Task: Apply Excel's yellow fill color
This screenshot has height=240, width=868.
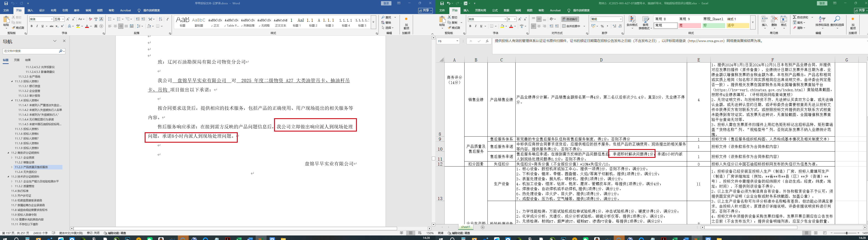Action: 502,26
